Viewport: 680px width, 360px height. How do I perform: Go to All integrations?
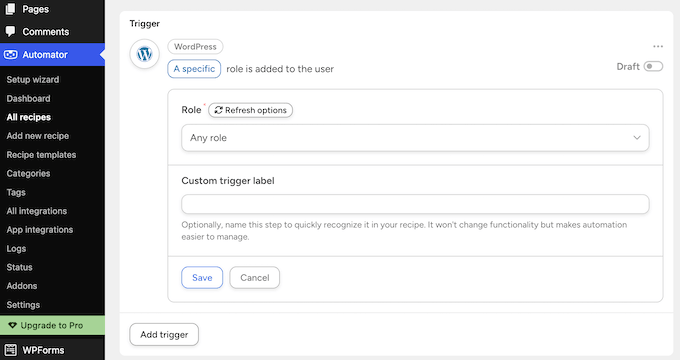(37, 211)
